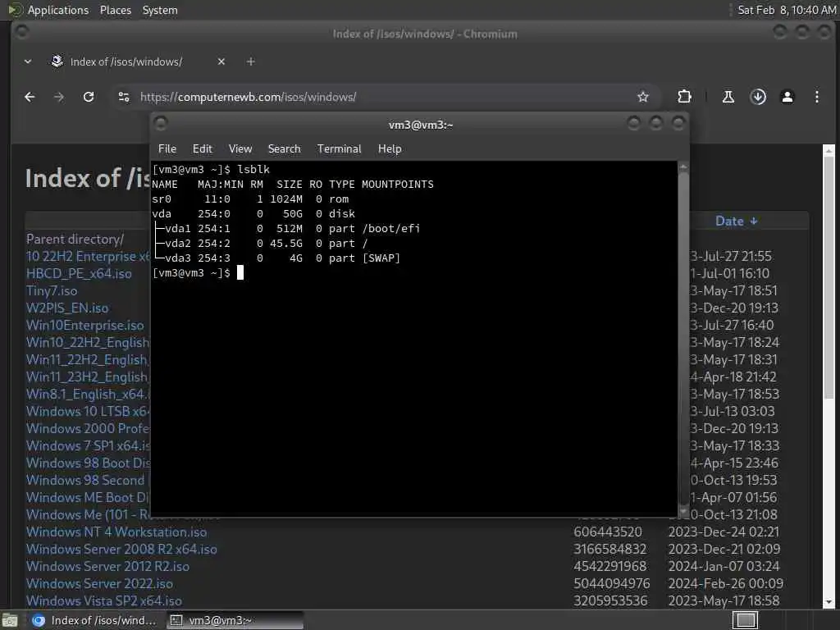
Task: Click Windows Server 2008 R2 x64.iso
Action: 121,549
